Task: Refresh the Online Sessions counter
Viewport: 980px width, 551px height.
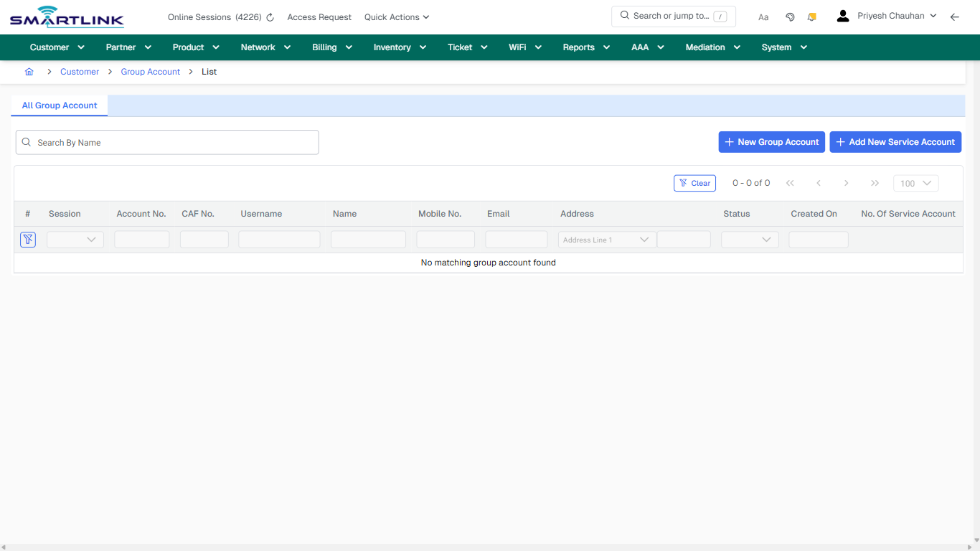Action: pyautogui.click(x=269, y=17)
